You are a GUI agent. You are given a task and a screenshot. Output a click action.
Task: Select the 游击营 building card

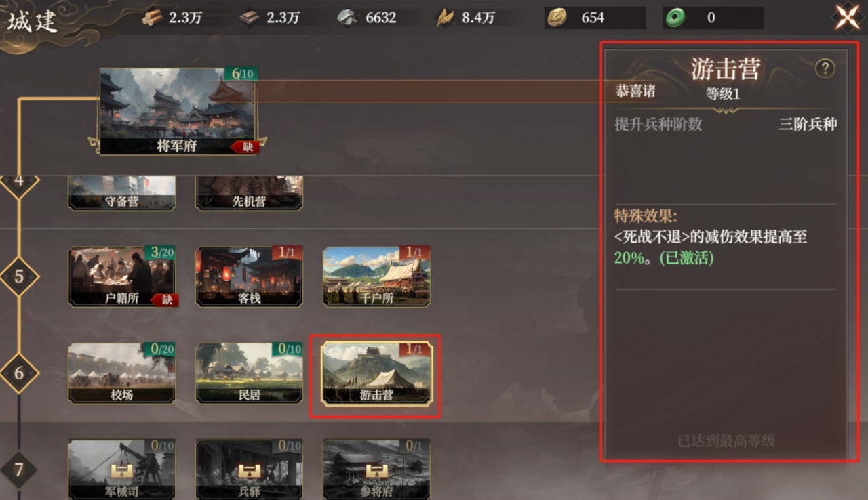coord(376,374)
